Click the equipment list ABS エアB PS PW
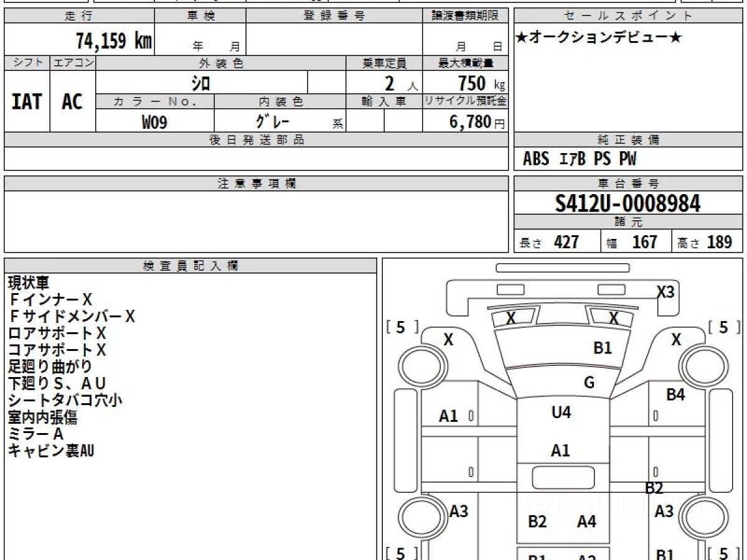Screen dimensions: 747x560 click(x=580, y=159)
